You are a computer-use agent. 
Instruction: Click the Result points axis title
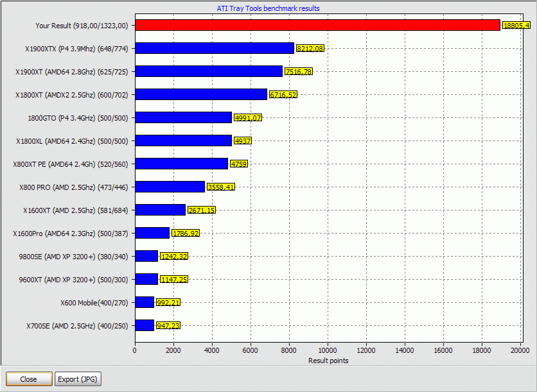click(x=328, y=361)
